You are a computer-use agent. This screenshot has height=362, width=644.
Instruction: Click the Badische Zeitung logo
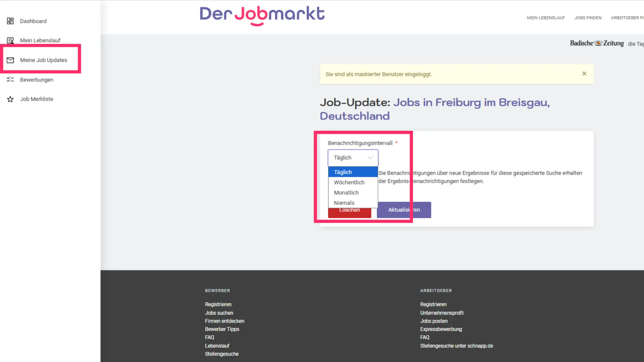597,43
